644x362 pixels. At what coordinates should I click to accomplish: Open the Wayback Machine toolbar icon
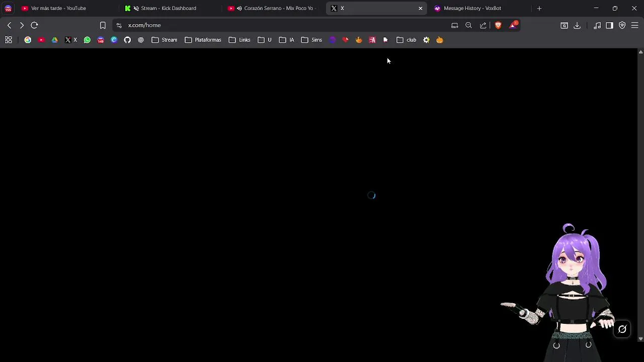(x=564, y=25)
